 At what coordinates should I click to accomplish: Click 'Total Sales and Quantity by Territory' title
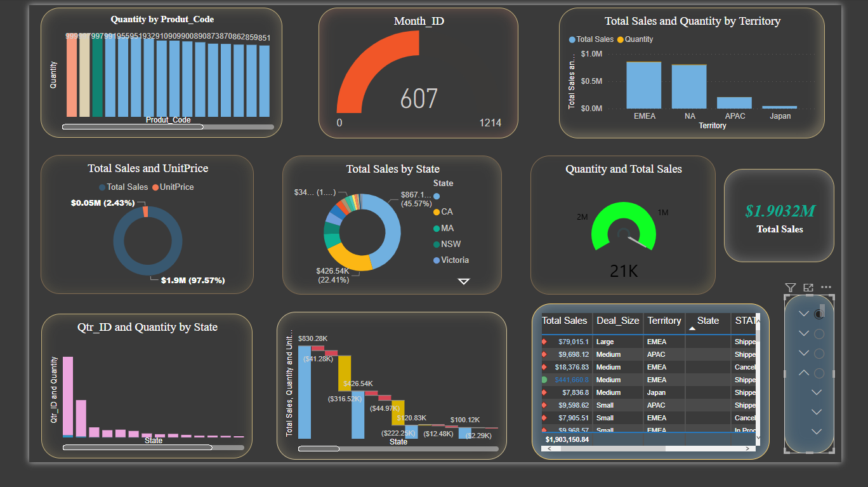pyautogui.click(x=692, y=21)
